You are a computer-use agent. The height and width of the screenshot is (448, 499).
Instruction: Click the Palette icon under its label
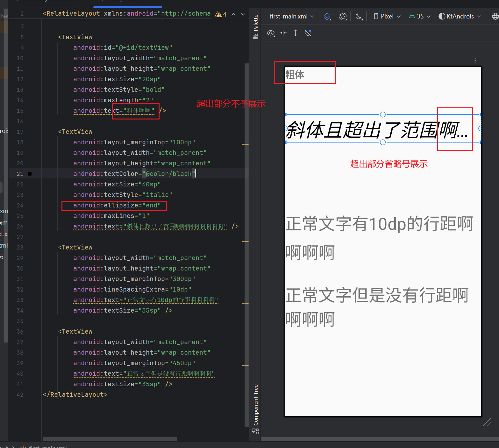pyautogui.click(x=255, y=37)
